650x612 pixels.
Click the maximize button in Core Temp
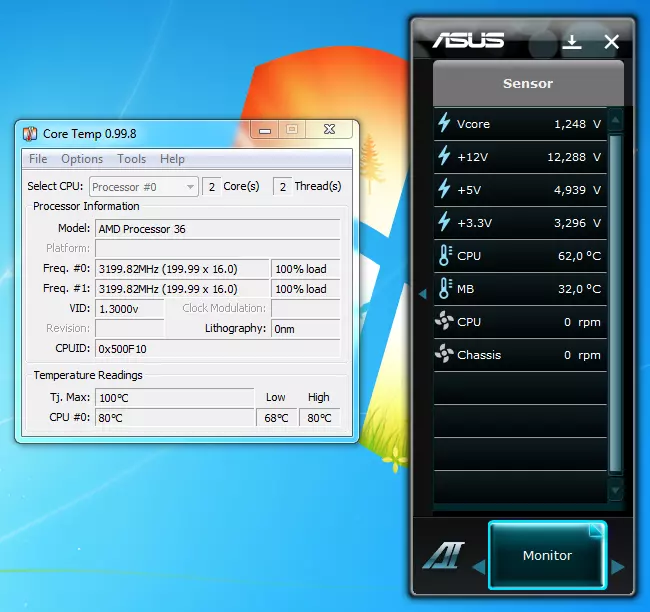(292, 129)
